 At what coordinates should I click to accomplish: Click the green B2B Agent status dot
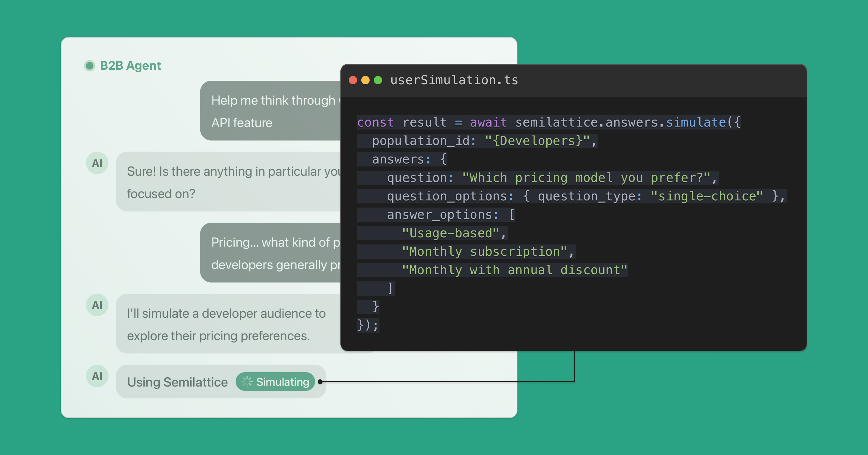click(90, 66)
